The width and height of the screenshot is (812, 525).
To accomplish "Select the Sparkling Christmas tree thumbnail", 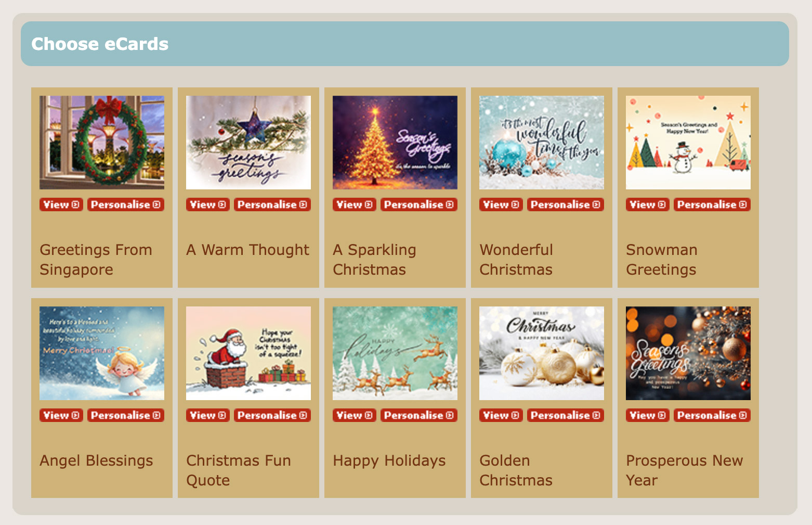I will (x=395, y=143).
